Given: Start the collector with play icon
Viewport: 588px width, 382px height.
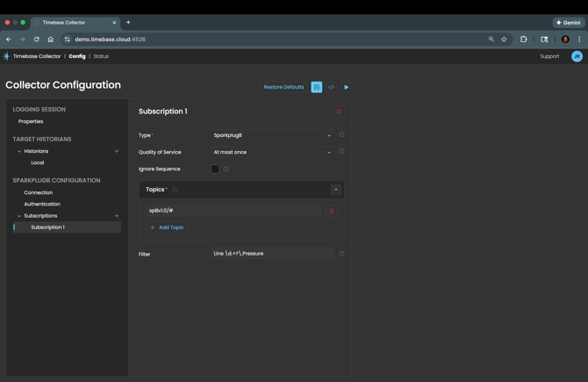Looking at the screenshot, I should click(x=347, y=87).
